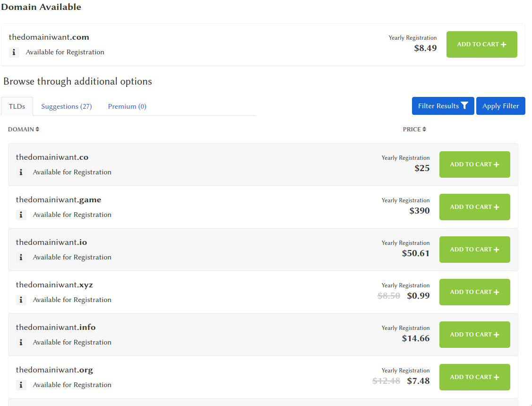Click info icon for thedomainiwant.xyz
The height and width of the screenshot is (406, 532).
21,300
